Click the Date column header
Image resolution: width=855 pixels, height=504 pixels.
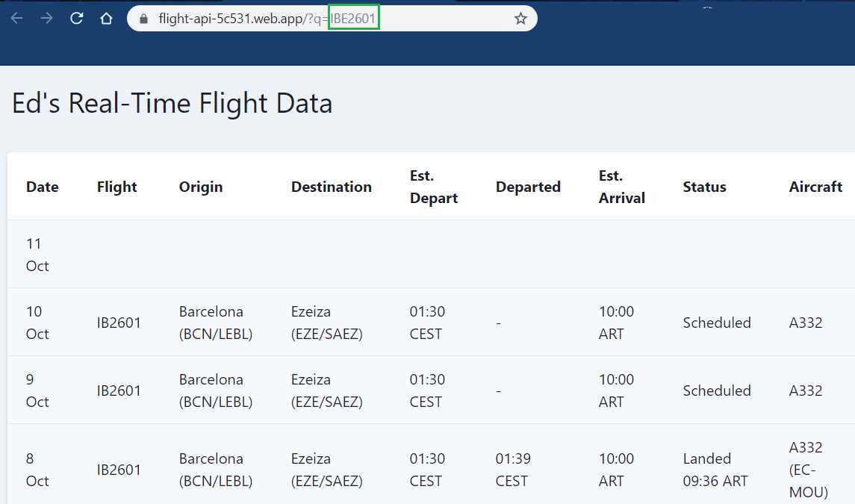tap(42, 187)
